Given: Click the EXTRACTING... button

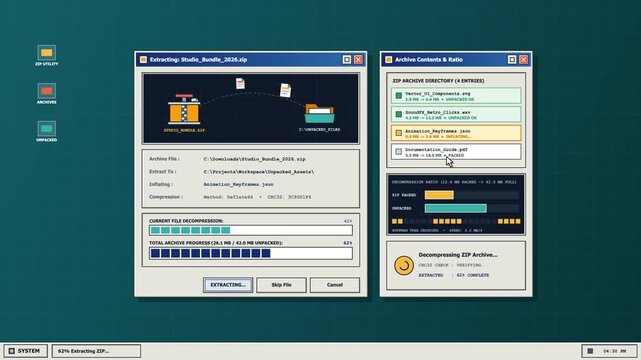Looking at the screenshot, I should pos(228,285).
